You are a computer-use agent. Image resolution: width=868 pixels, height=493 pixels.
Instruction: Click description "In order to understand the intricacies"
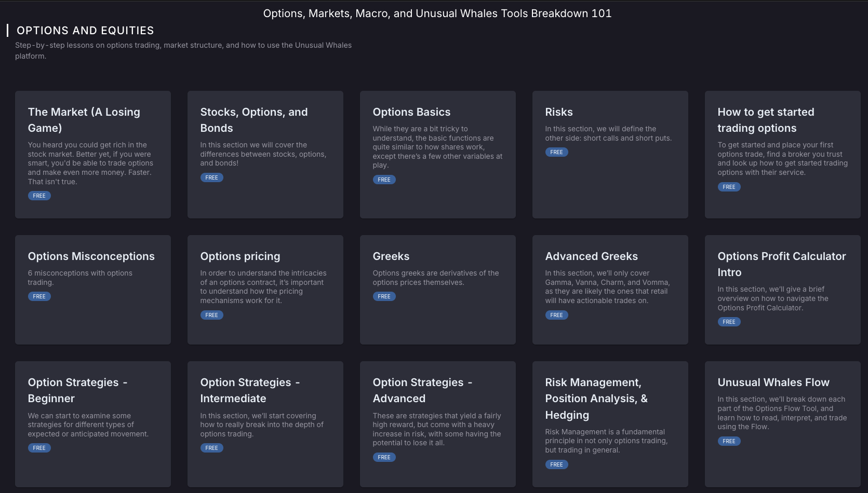pos(263,287)
